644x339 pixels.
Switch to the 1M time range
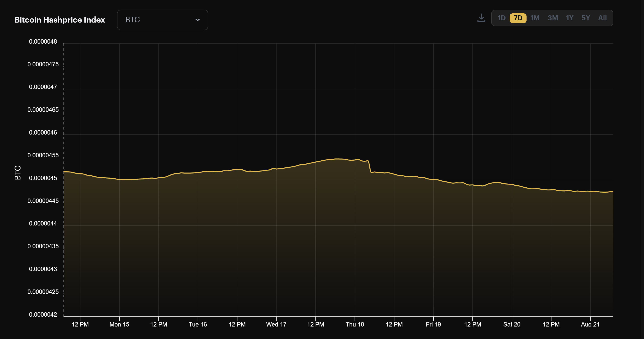535,18
